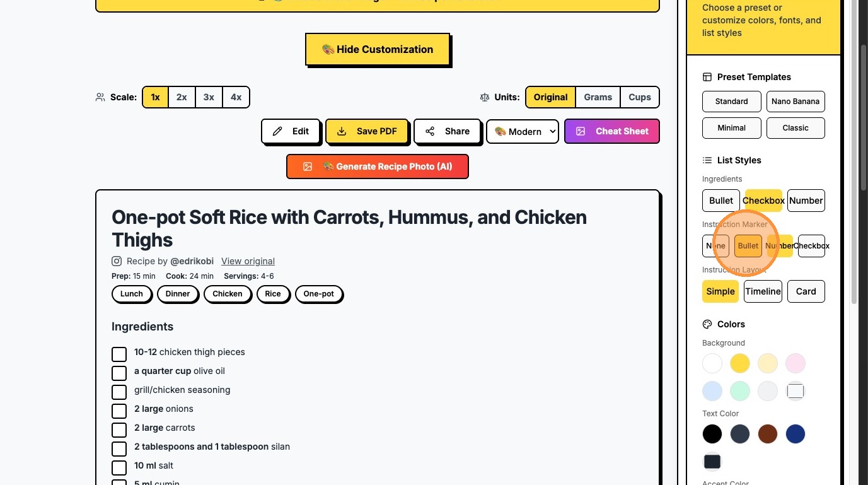The height and width of the screenshot is (485, 868).
Task: Switch units to Grams
Action: 598,97
